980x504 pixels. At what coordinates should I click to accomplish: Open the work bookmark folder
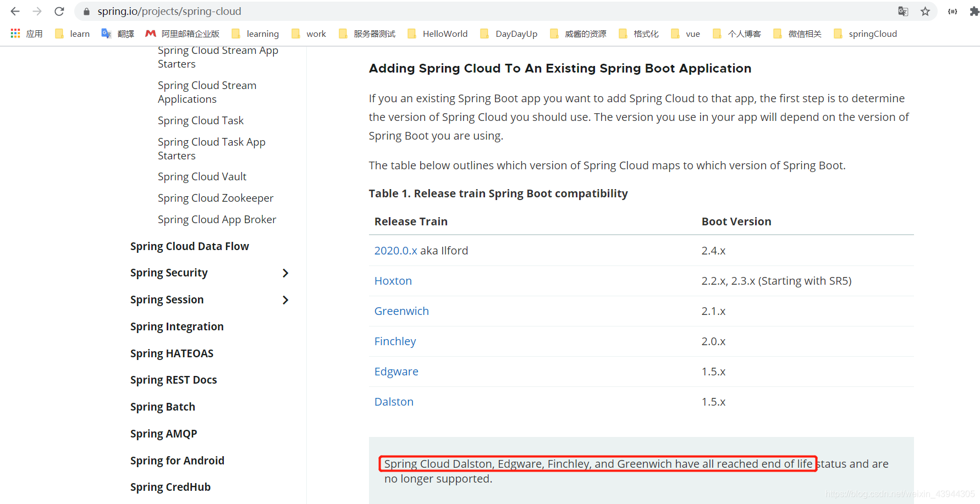click(309, 34)
